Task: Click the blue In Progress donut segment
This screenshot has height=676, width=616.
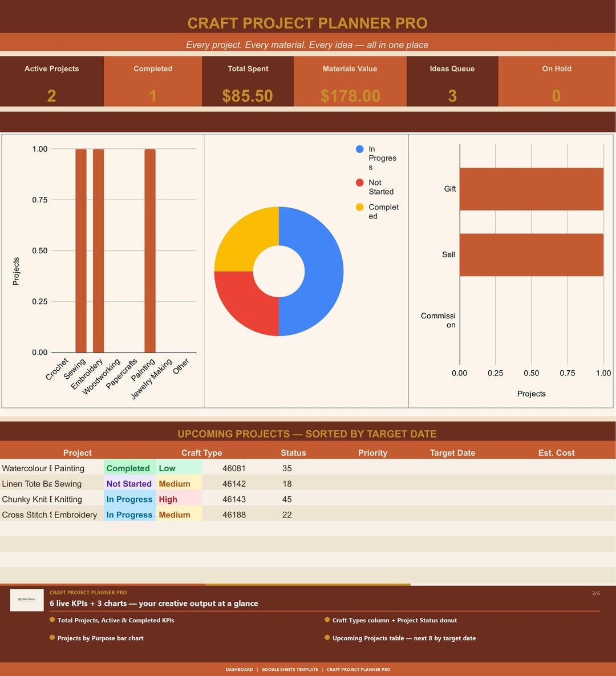Action: click(x=323, y=272)
